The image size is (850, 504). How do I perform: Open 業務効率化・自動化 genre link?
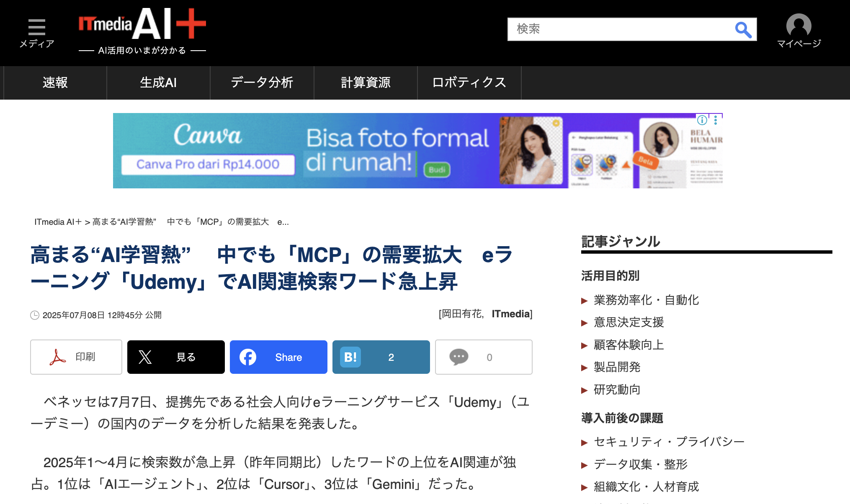(x=646, y=300)
